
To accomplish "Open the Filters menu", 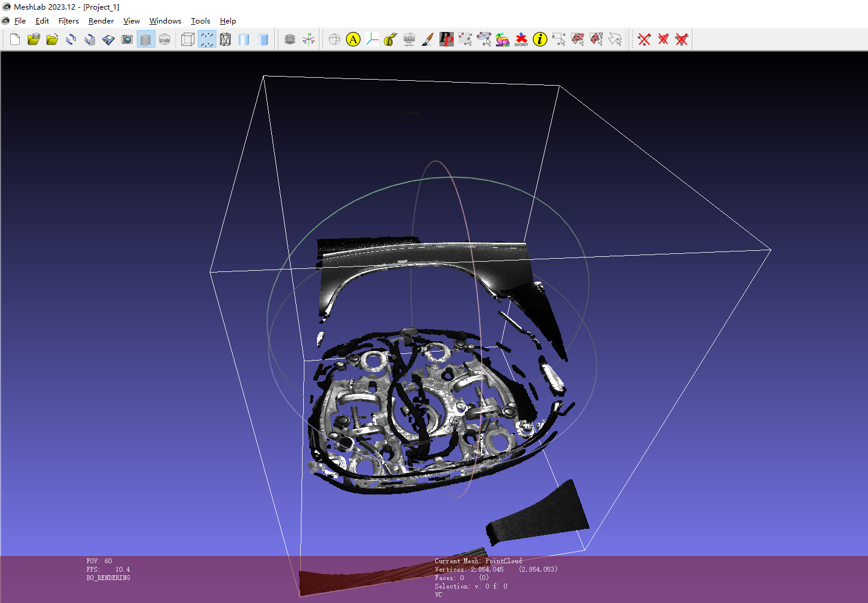I will click(x=69, y=21).
